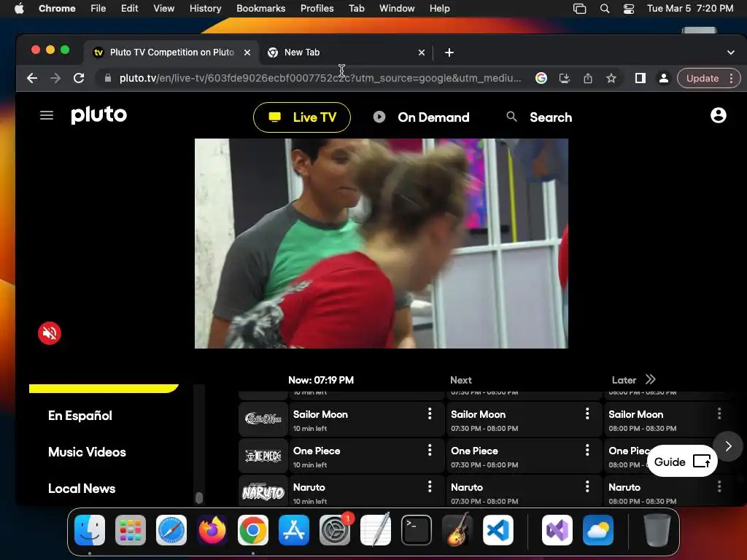Open Visual Studio Code from Dock
This screenshot has height=560, width=747.
pyautogui.click(x=498, y=530)
